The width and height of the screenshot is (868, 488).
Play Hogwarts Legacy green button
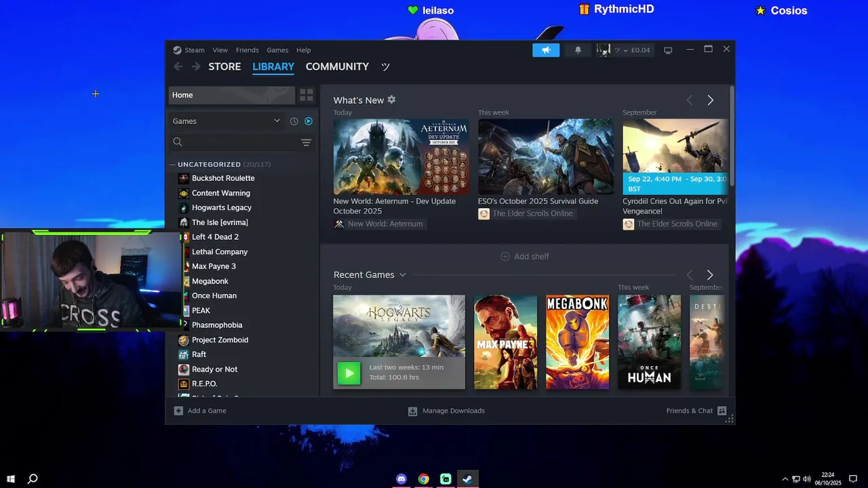[349, 373]
